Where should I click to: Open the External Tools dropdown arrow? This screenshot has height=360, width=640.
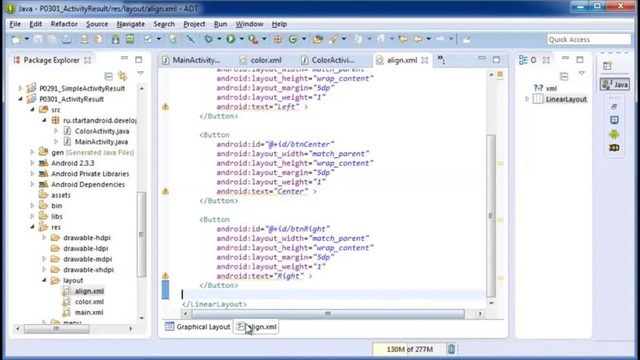(264, 39)
